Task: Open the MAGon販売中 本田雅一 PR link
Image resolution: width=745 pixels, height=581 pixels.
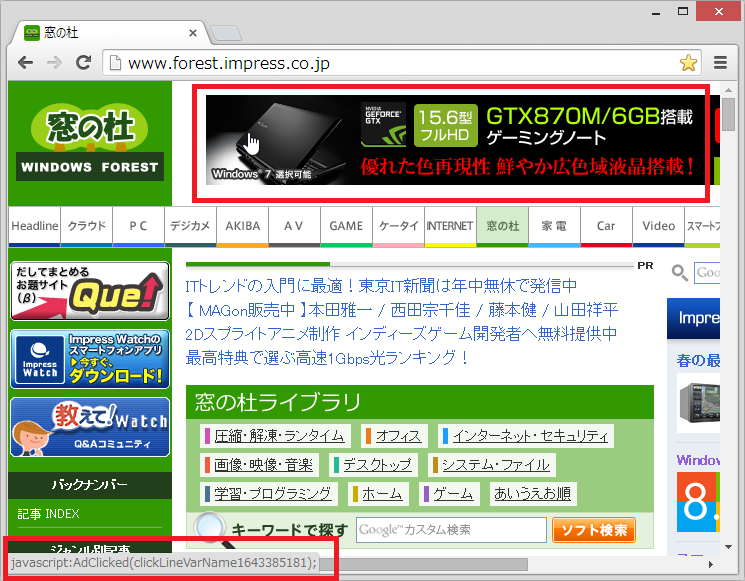Action: coord(402,310)
